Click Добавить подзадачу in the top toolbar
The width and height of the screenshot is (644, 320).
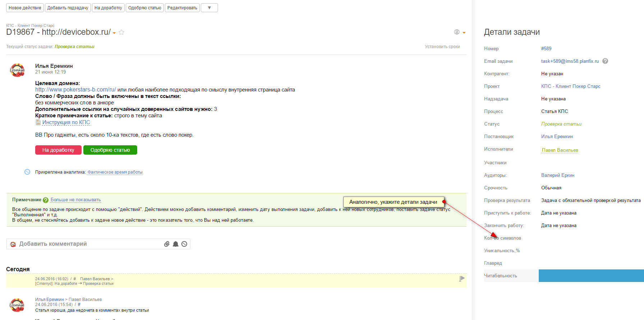68,8
